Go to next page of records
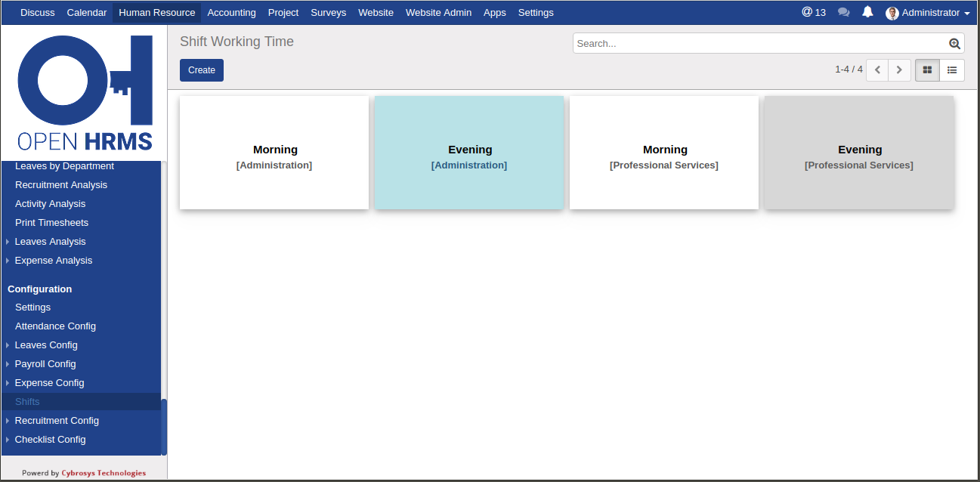Screen dimensions: 980x482 tap(899, 70)
